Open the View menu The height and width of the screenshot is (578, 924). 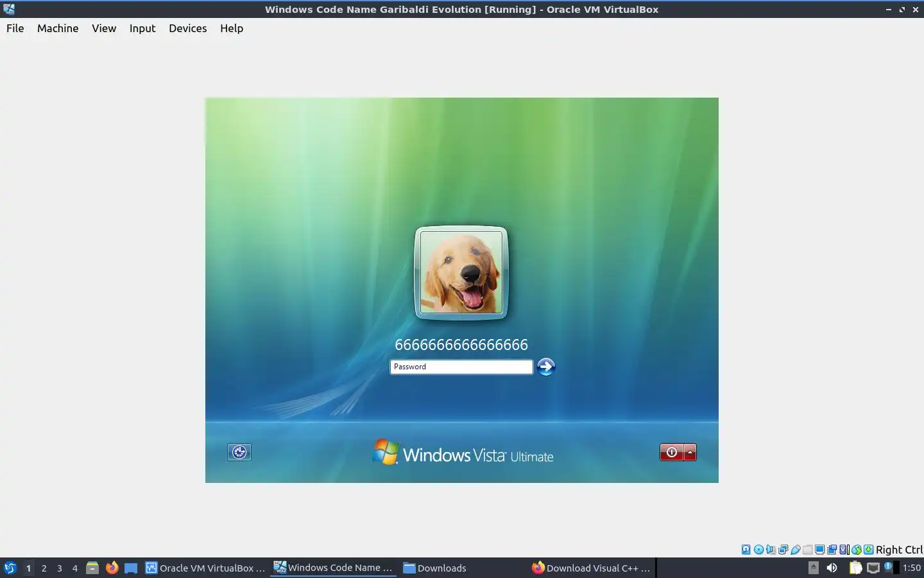point(104,28)
